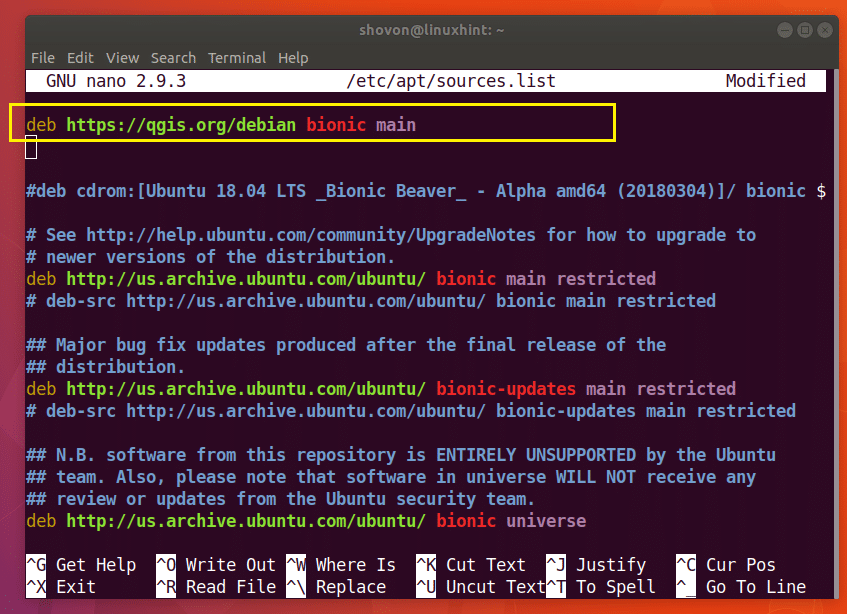The height and width of the screenshot is (614, 847).
Task: Click the ^W Where Is shortcut
Action: (x=341, y=565)
